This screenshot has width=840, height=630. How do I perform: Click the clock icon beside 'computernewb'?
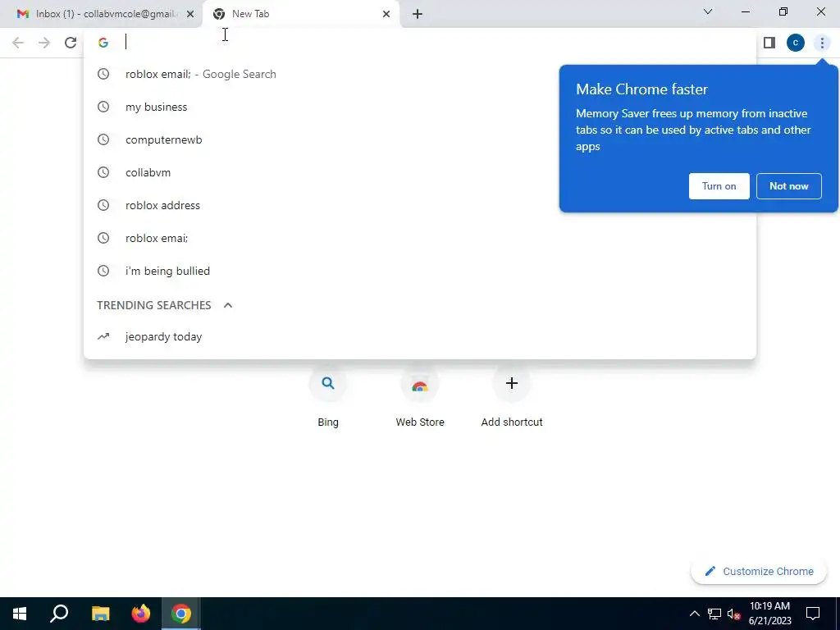[103, 139]
